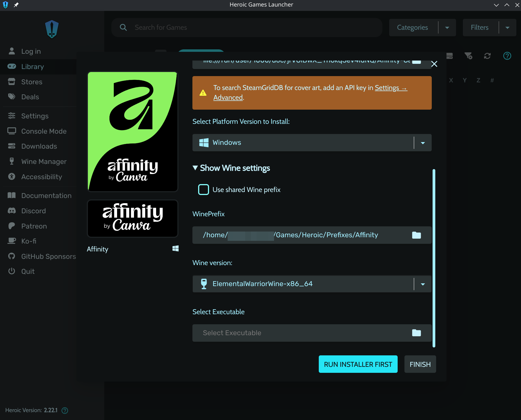Click the Heroic version help icon
Viewport: 521px width, 420px height.
pyautogui.click(x=65, y=410)
